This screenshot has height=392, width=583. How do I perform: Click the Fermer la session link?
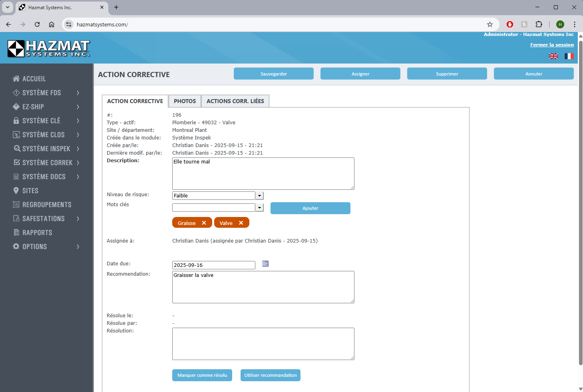[551, 45]
